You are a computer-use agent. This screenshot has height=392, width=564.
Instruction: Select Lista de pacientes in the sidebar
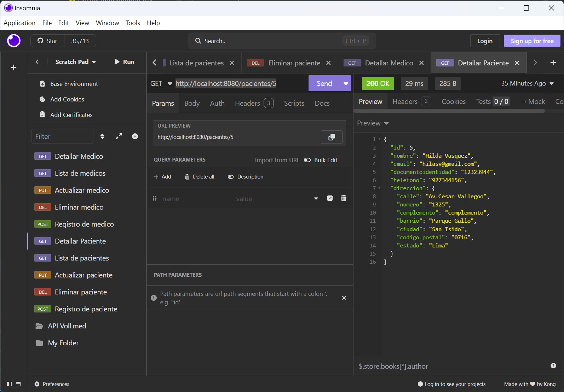87,258
